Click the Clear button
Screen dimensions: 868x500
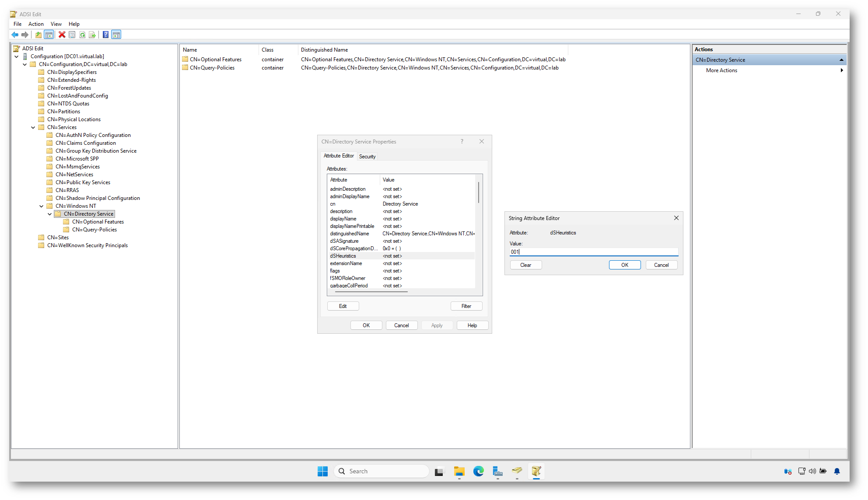[x=526, y=265]
